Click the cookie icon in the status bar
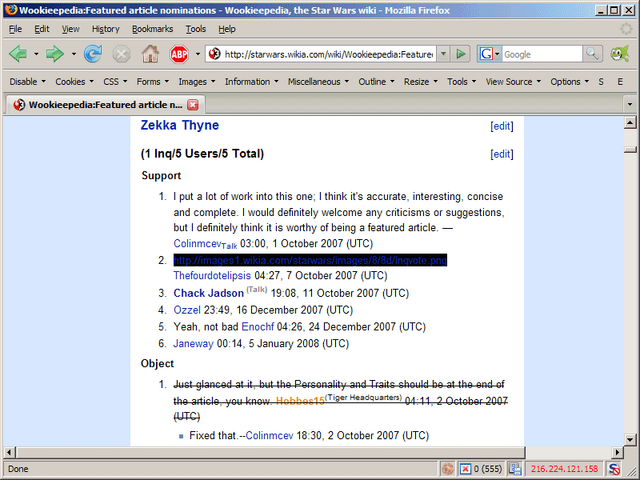 click(x=448, y=469)
